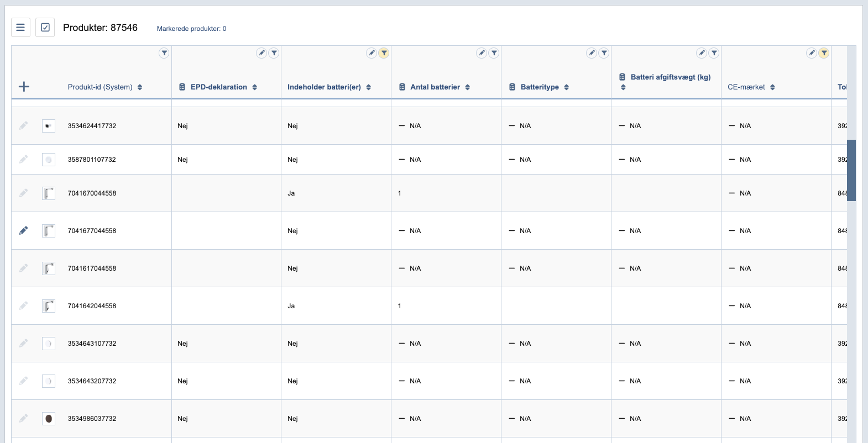
Task: Sort by Batteri afgiftsvægt (kg) column
Action: tap(623, 87)
